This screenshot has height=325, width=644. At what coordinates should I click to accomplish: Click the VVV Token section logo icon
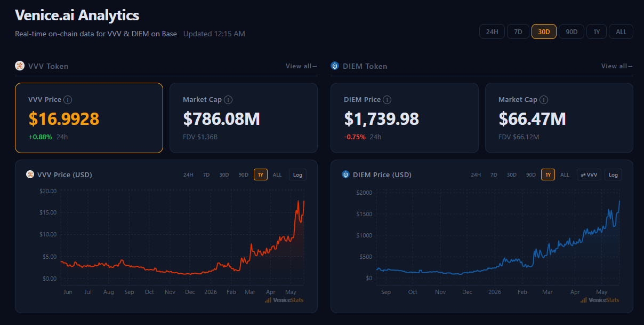point(19,66)
